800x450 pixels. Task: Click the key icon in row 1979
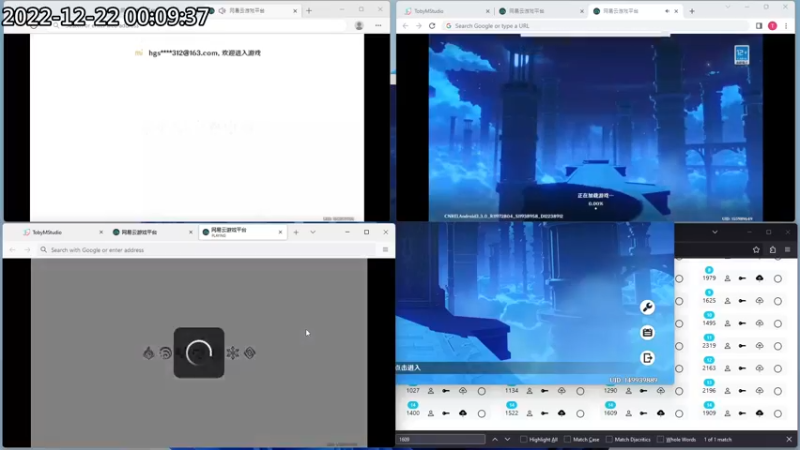[x=742, y=279]
